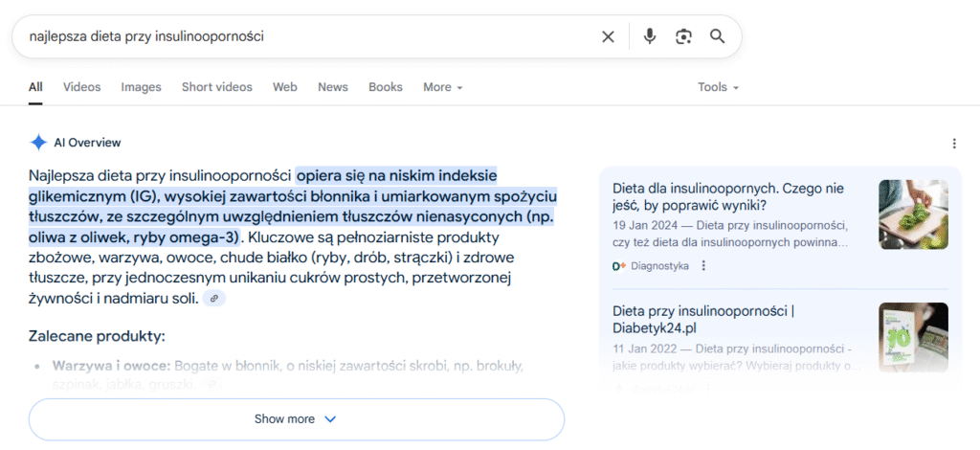Submit search with magnifying glass icon
The width and height of the screenshot is (980, 450).
click(x=718, y=36)
